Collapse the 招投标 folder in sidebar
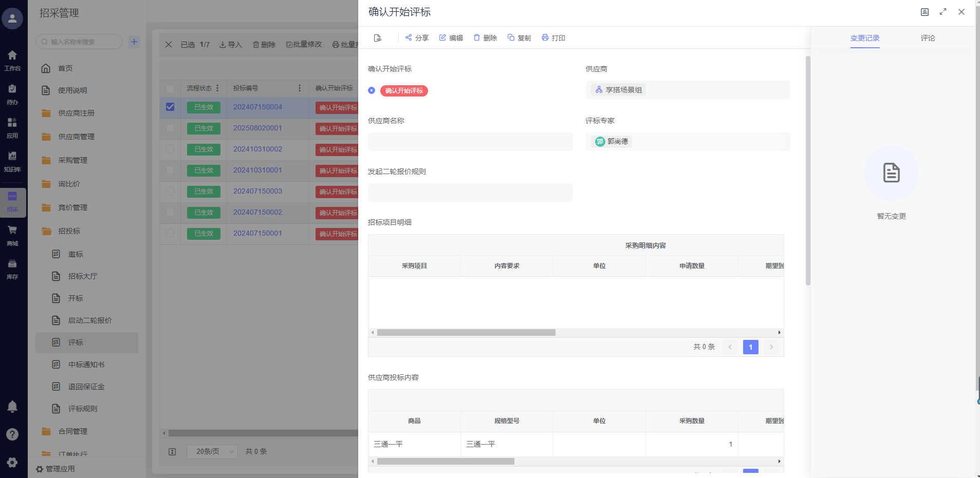This screenshot has height=478, width=980. point(69,231)
